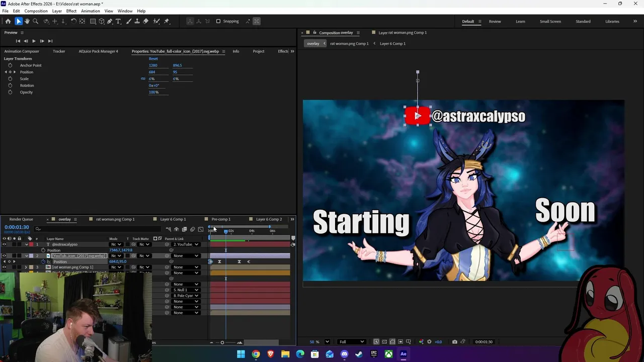
Task: Open the viewer resolution dropdown showing Full
Action: point(352,342)
